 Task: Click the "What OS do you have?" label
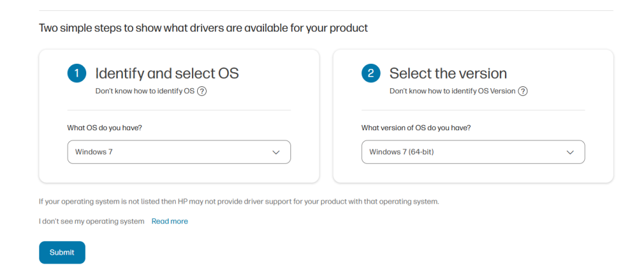click(104, 128)
